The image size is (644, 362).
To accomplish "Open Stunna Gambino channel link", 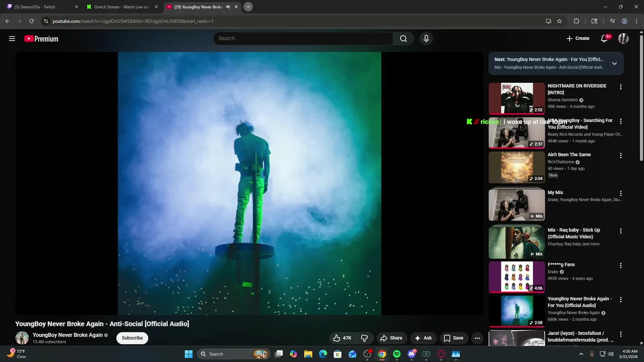I will pyautogui.click(x=562, y=100).
